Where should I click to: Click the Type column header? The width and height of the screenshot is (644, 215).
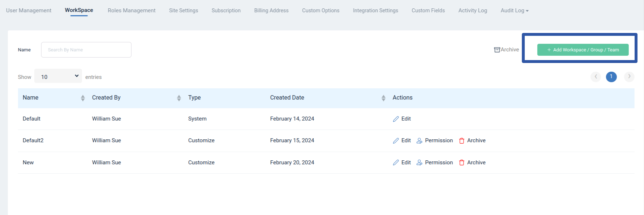194,98
